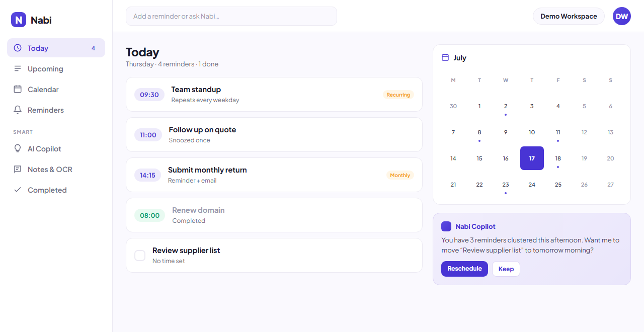Image resolution: width=644 pixels, height=332 pixels.
Task: Pick July 10 in the calendar
Action: (532, 132)
